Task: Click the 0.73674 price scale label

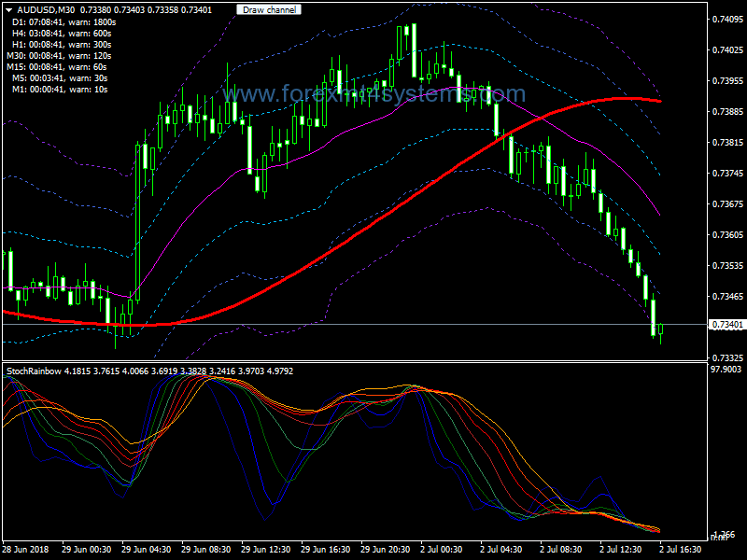Action: (726, 203)
